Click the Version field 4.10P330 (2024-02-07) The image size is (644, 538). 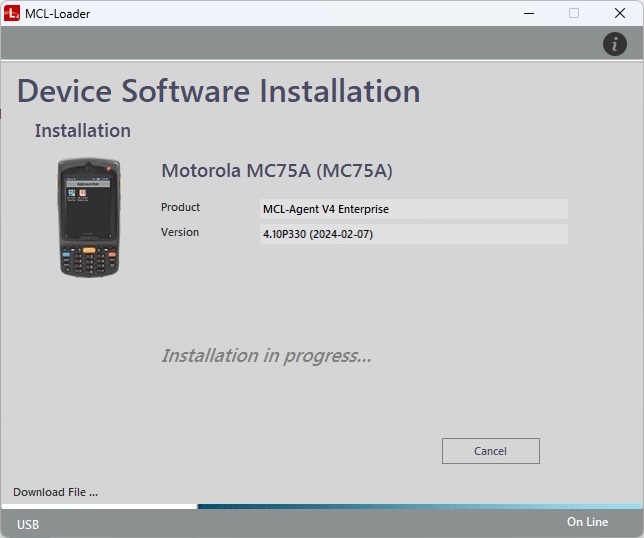[414, 234]
